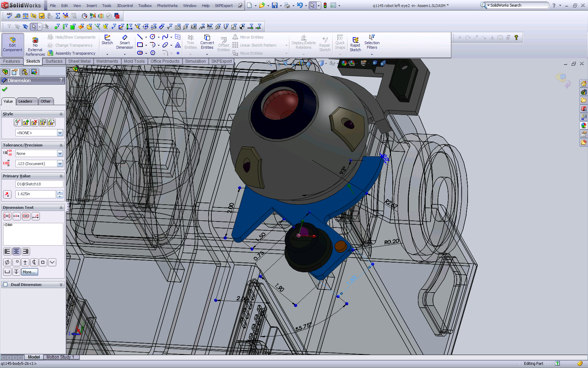Collapse the Tolerance/Precision section
Screen dimensions: 588x368
pyautogui.click(x=61, y=145)
